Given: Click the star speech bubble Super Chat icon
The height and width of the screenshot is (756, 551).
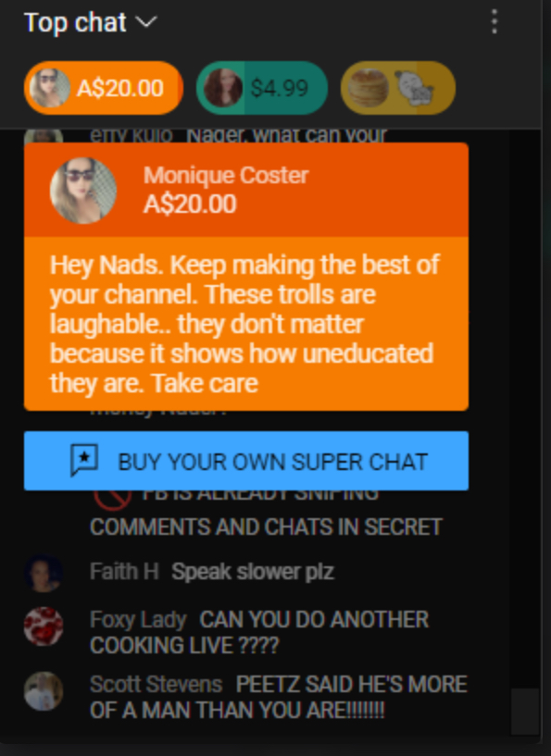Looking at the screenshot, I should pos(84,461).
